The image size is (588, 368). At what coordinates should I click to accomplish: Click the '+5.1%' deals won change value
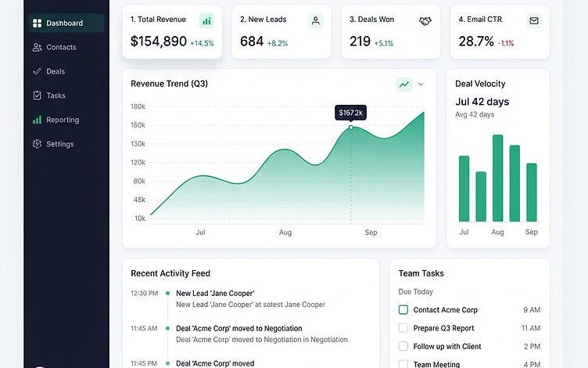tap(384, 44)
